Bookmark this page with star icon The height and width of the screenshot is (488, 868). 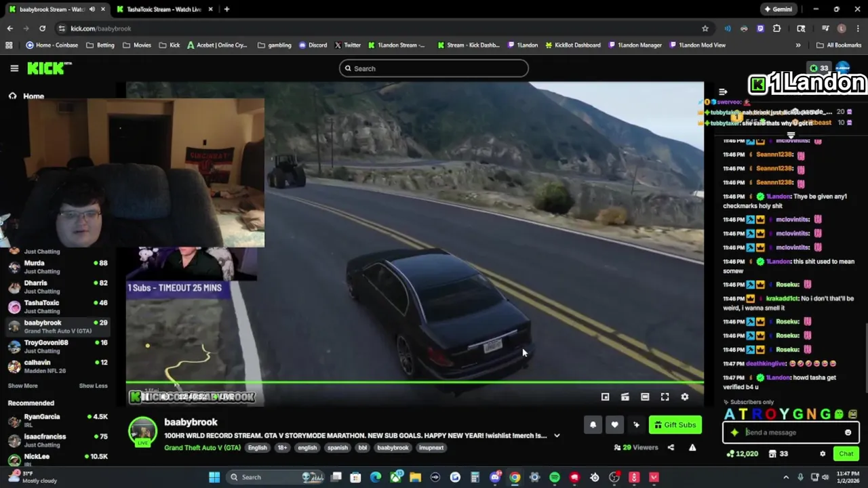[x=705, y=28]
